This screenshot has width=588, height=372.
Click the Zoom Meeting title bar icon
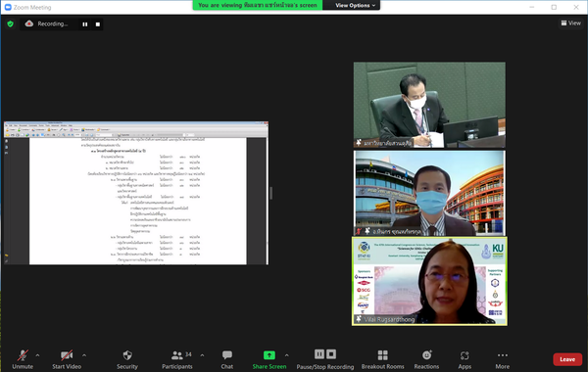[x=8, y=7]
